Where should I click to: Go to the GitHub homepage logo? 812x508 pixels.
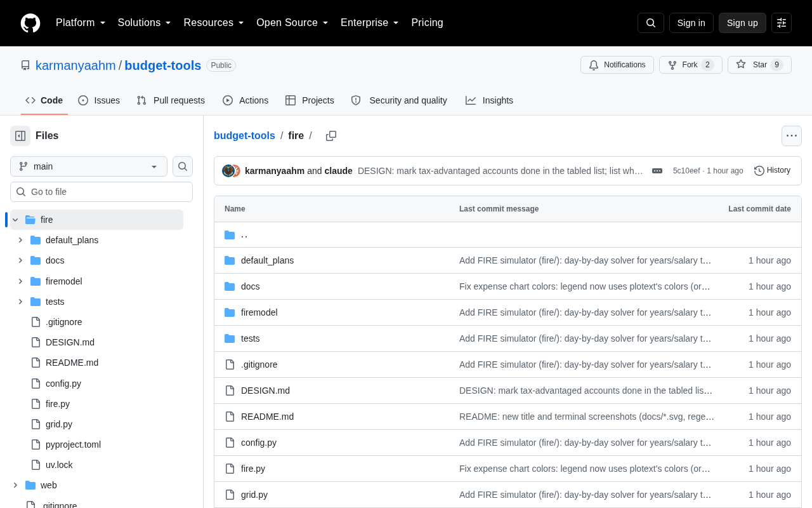30,23
